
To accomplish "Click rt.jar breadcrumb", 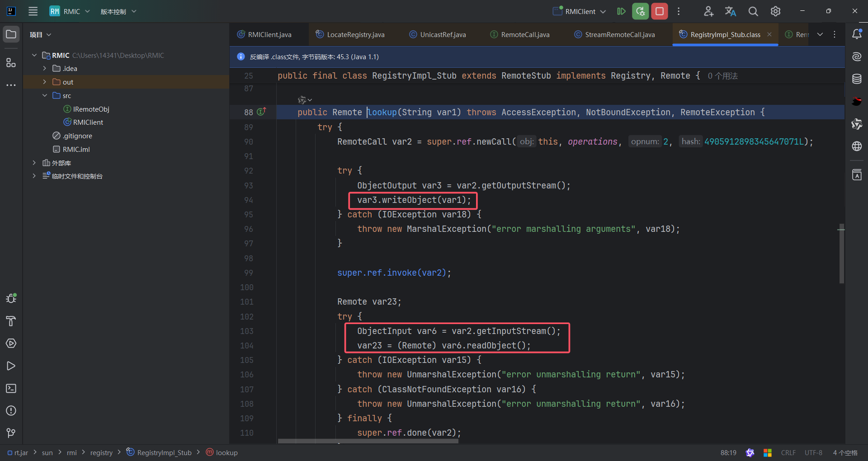I will tap(18, 452).
